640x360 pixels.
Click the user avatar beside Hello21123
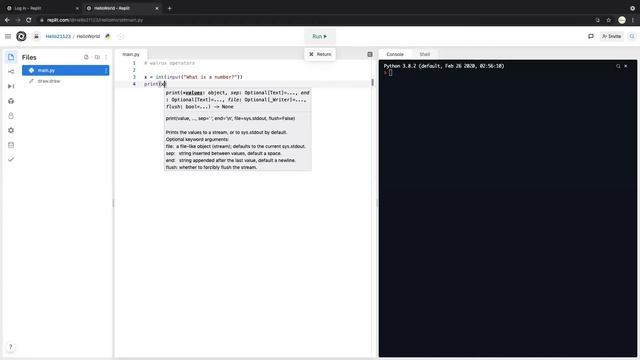tap(36, 36)
